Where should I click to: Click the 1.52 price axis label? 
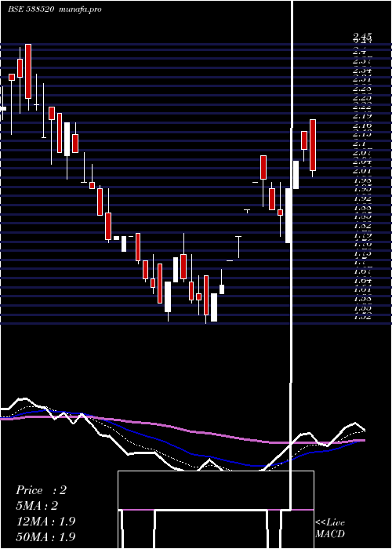tap(362, 317)
